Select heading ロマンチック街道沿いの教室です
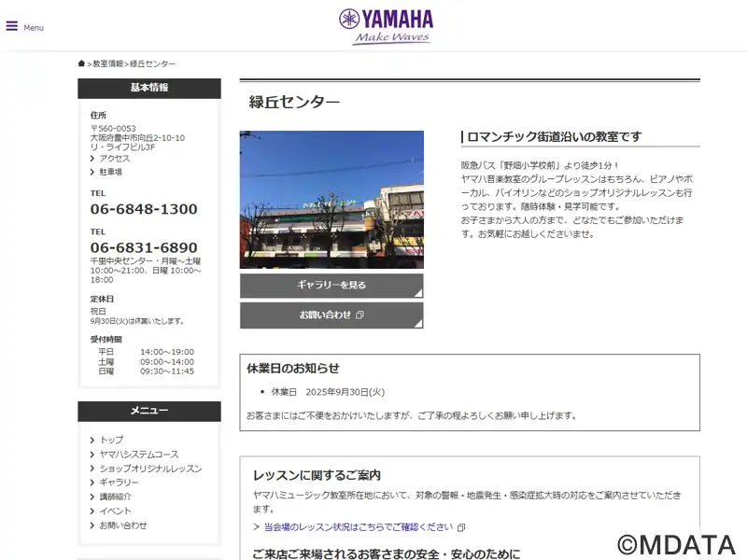This screenshot has width=747, height=560. [x=554, y=137]
